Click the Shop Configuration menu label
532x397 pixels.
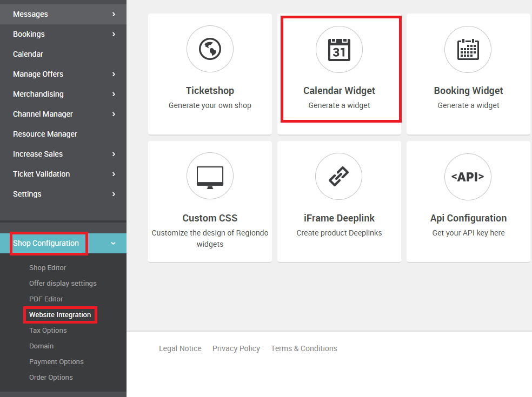click(x=46, y=244)
